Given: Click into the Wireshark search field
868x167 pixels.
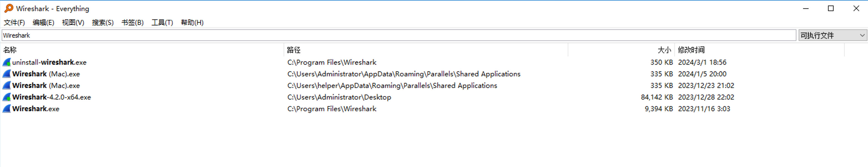Looking at the screenshot, I should click(x=398, y=35).
